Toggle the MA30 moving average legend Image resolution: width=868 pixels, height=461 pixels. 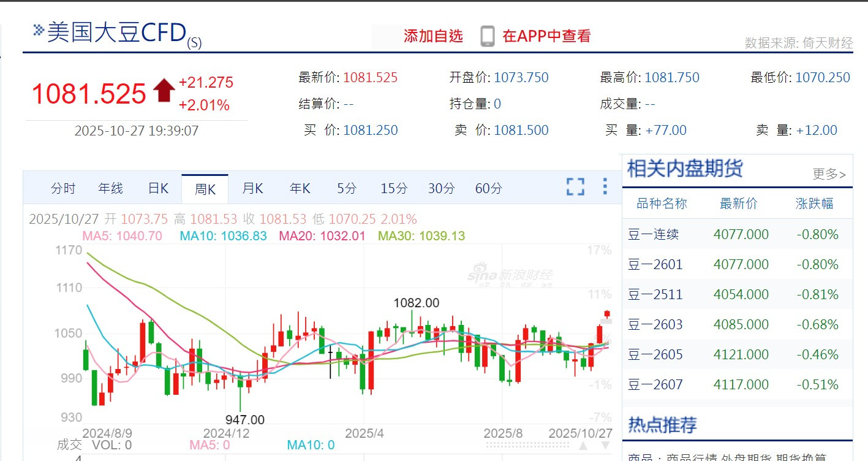[421, 236]
